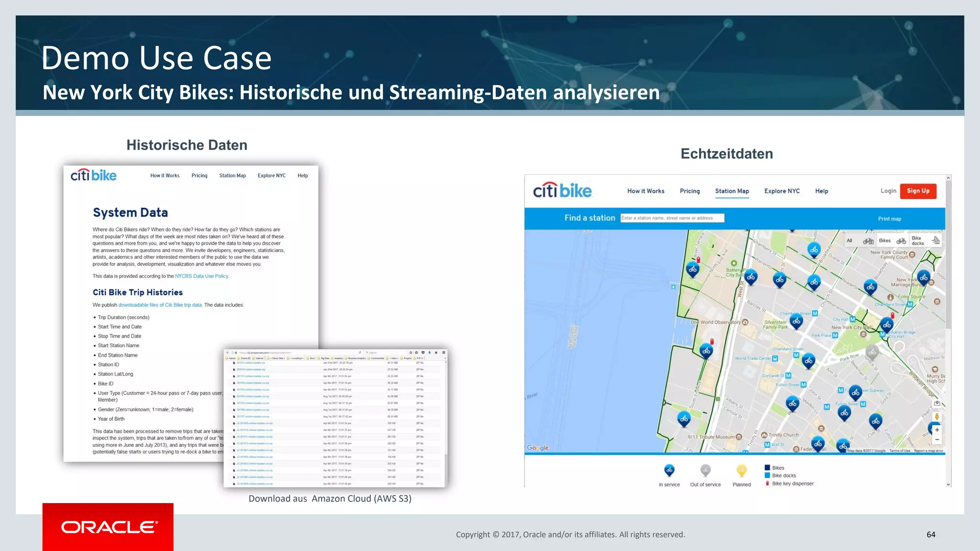Image resolution: width=980 pixels, height=551 pixels.
Task: Open Pricing in Echtzeitdaten page
Action: 690,191
